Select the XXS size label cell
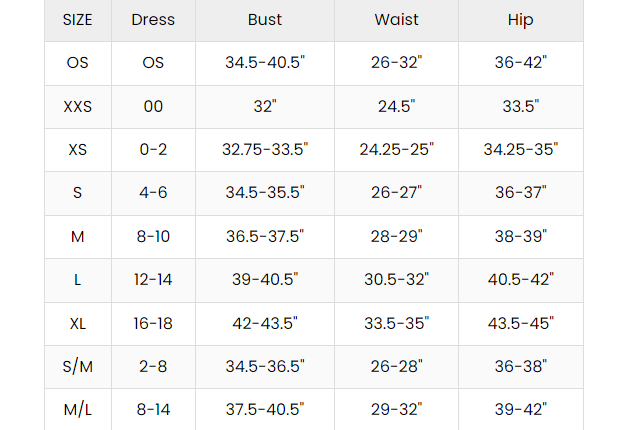Image resolution: width=641 pixels, height=430 pixels. coord(77,107)
